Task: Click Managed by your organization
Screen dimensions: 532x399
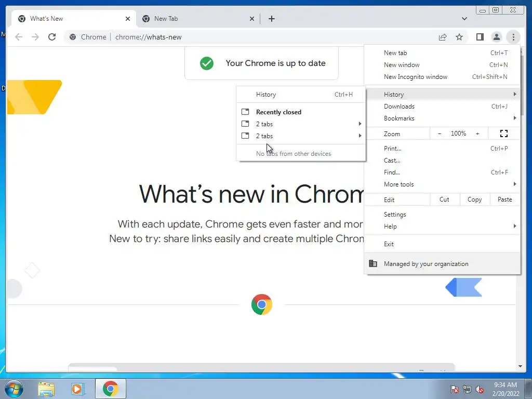Action: [443, 263]
